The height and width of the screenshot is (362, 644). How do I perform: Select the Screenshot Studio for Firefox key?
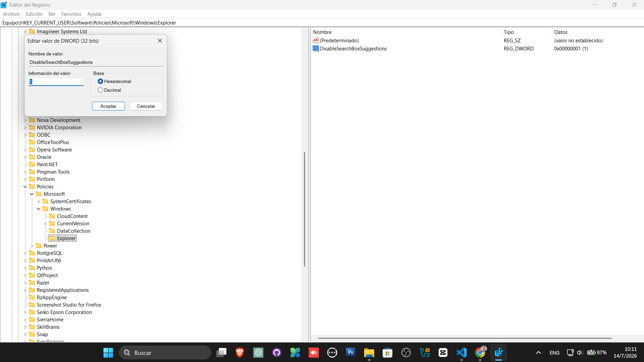pos(69,305)
